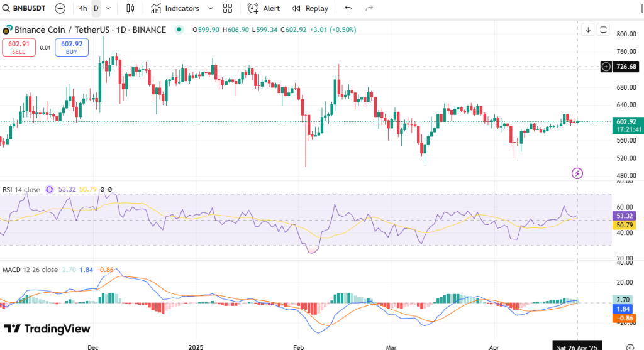Screen dimensions: 644x350
Task: Click the RSI value label 53.32
Action: click(625, 216)
